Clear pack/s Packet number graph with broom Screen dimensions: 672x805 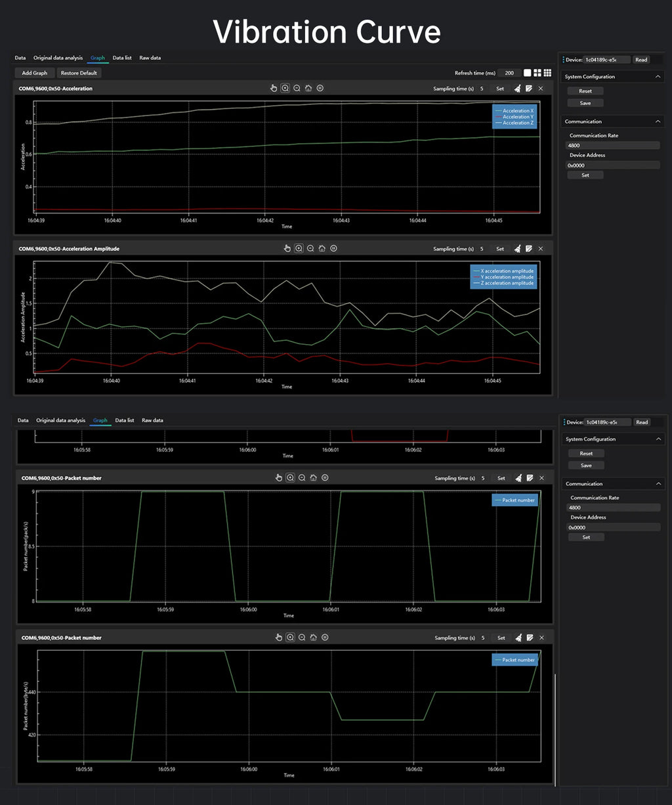coord(518,478)
